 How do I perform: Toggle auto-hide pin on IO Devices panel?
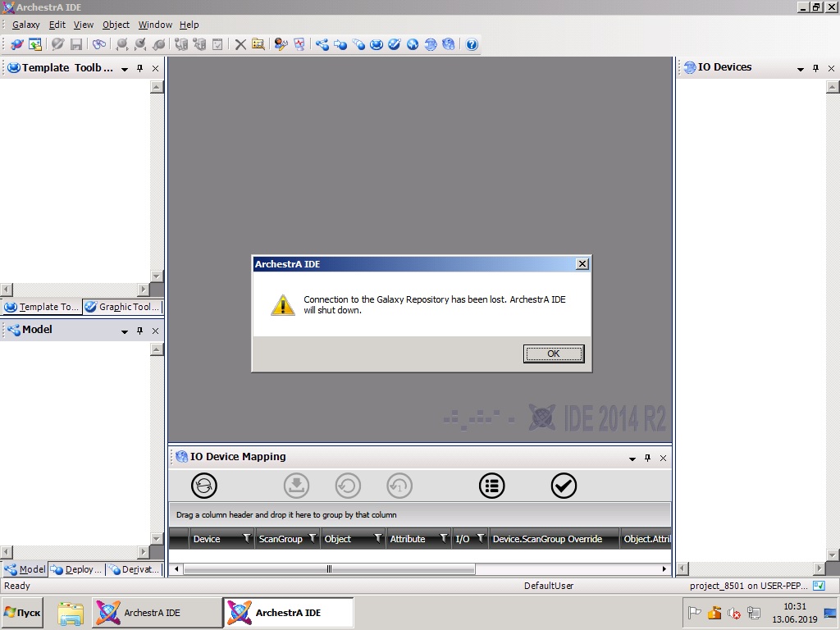815,68
